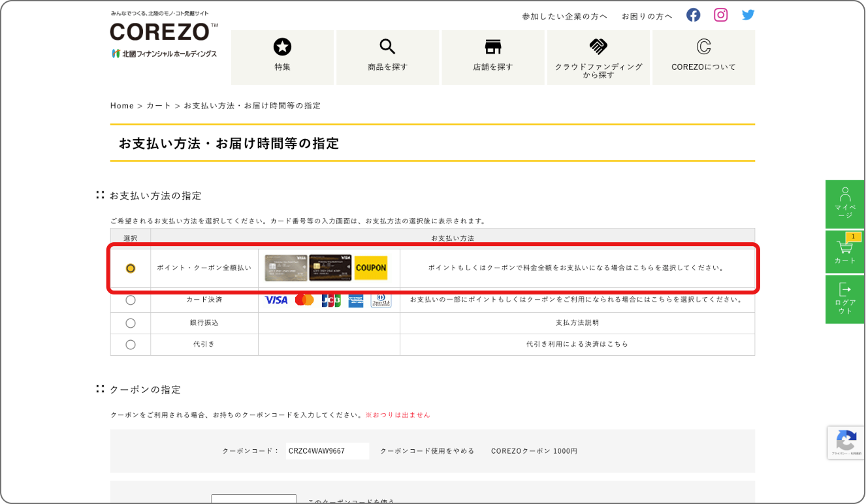Click the yellow COUPON image
The width and height of the screenshot is (866, 504).
click(371, 268)
